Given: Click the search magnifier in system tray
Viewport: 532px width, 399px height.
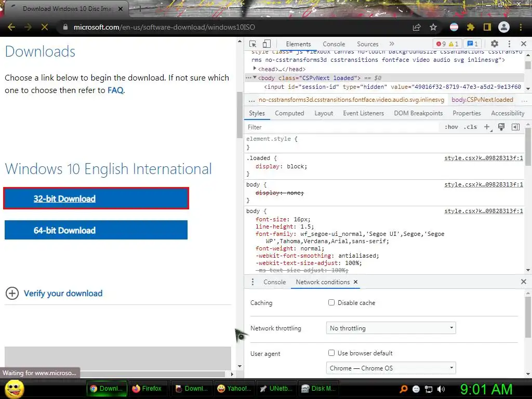Looking at the screenshot, I should coord(404,389).
